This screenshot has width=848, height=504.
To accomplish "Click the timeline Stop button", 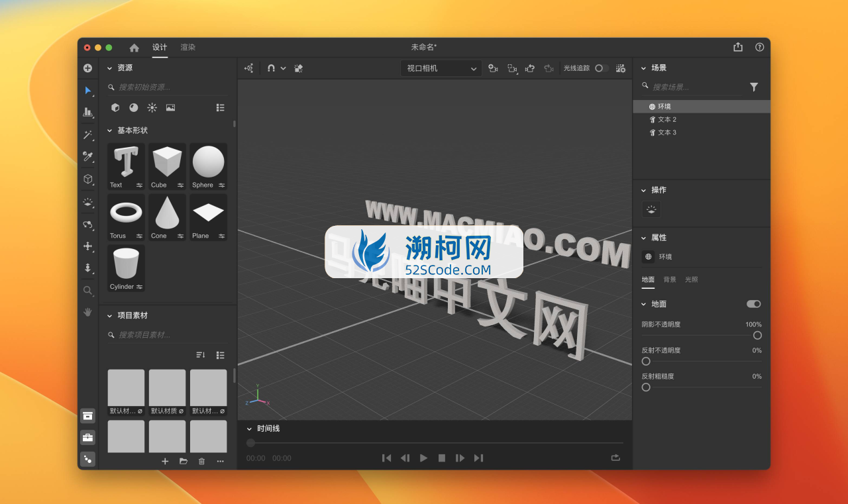I will (442, 458).
